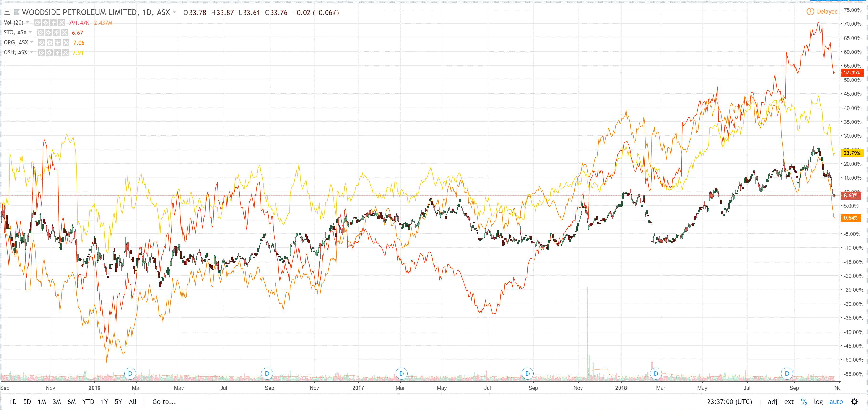Image resolution: width=868 pixels, height=410 pixels.
Task: Expand the Vol (20) dropdown arrow
Action: (28, 23)
